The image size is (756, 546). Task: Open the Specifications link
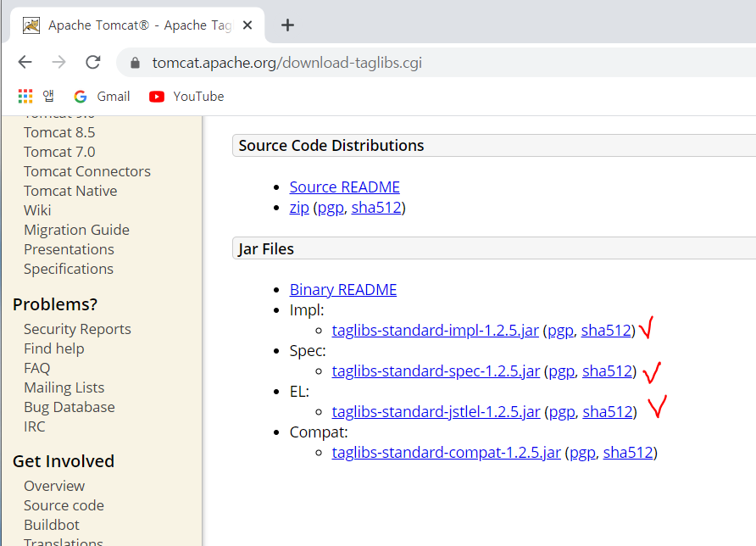(x=69, y=269)
